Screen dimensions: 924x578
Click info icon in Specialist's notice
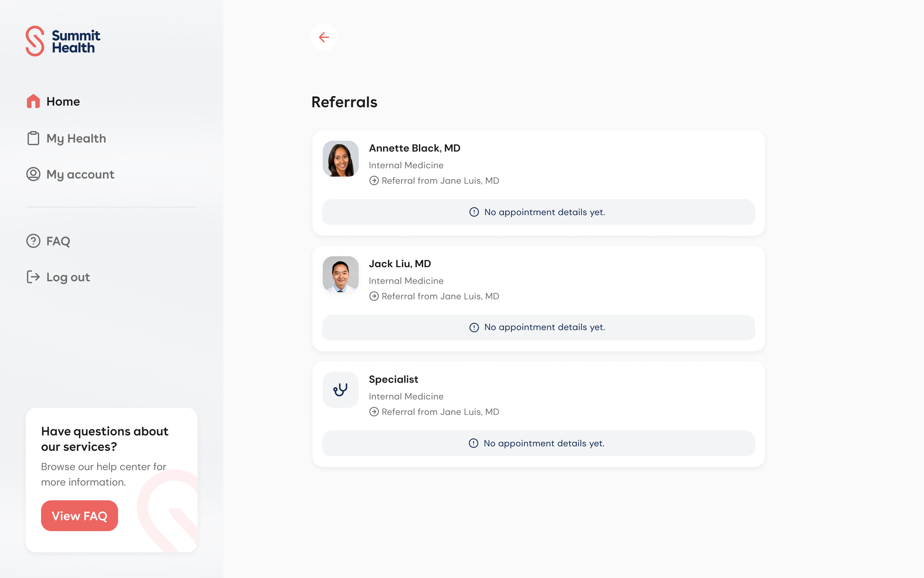coord(473,443)
